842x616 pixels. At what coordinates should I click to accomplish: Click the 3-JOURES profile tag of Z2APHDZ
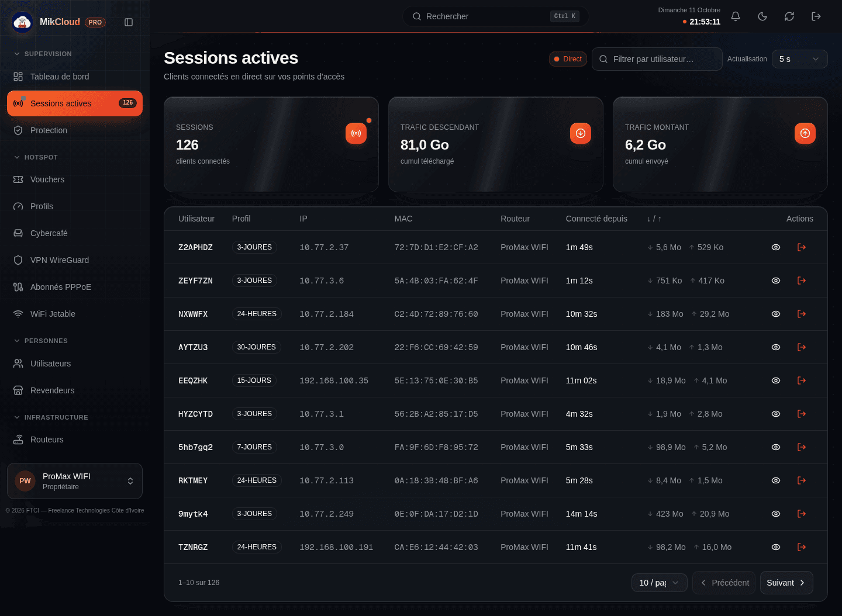tap(254, 247)
